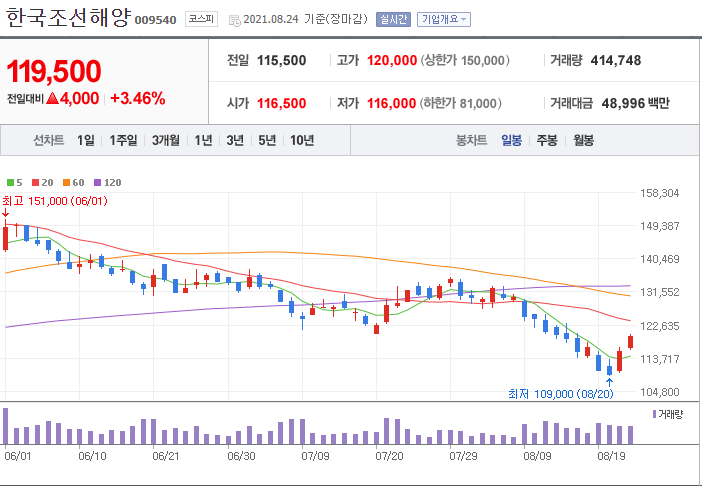Click the 고가 value 120,000
The width and height of the screenshot is (702, 486).
click(x=392, y=60)
